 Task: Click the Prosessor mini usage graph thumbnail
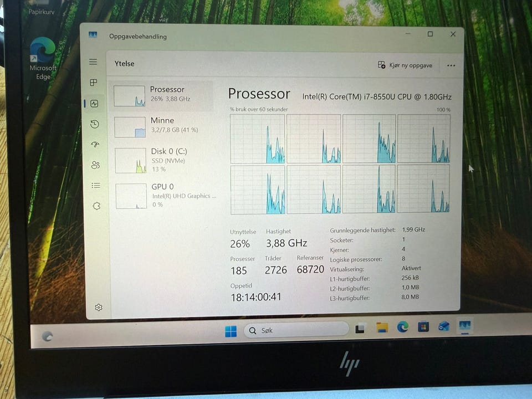point(129,96)
